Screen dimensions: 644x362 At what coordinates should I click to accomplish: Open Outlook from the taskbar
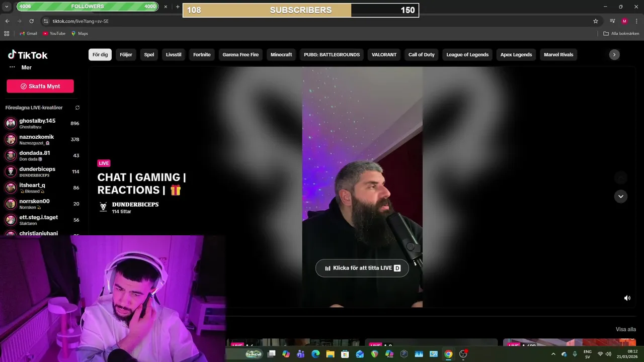[360, 354]
